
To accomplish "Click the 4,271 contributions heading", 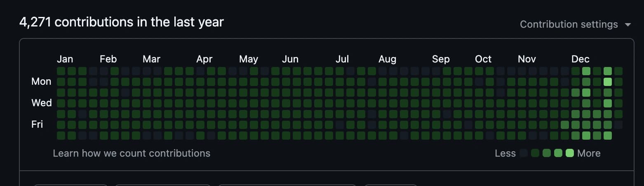I will (x=121, y=22).
